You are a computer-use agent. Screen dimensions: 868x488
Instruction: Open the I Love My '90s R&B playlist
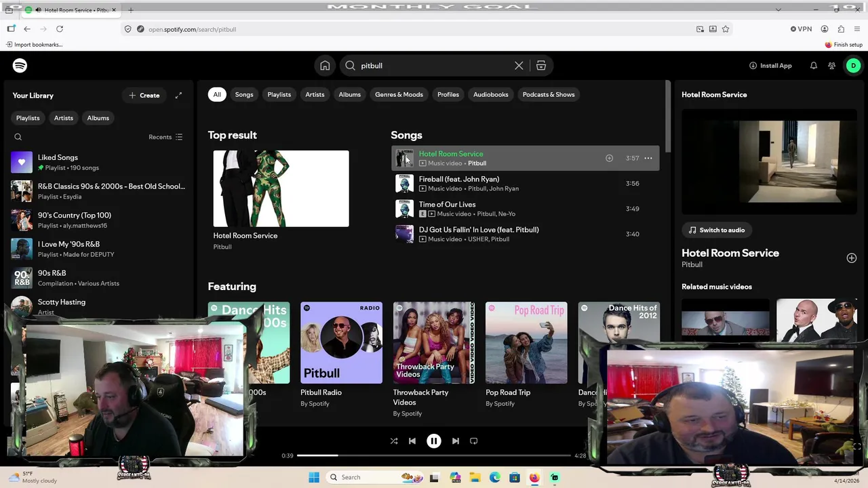click(x=99, y=249)
